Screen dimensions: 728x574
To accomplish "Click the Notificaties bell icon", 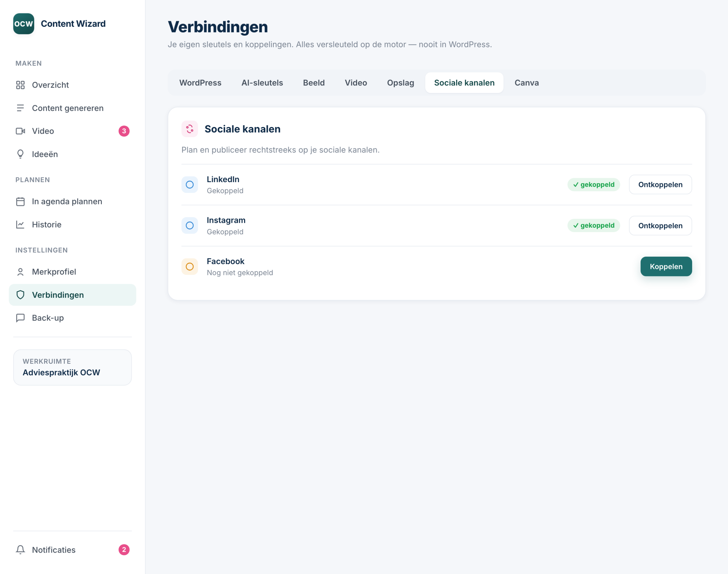I will (20, 550).
